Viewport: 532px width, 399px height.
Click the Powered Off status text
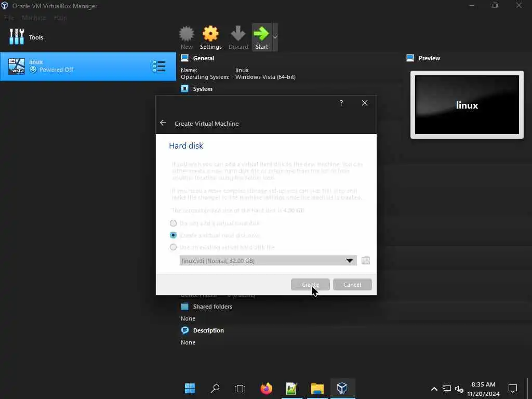click(56, 70)
